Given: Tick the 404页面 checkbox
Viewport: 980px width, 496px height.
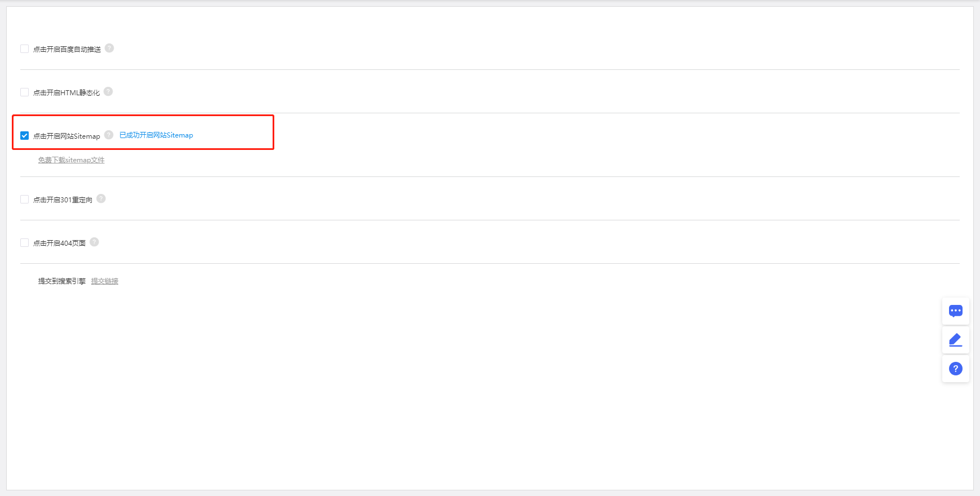Looking at the screenshot, I should click(25, 243).
